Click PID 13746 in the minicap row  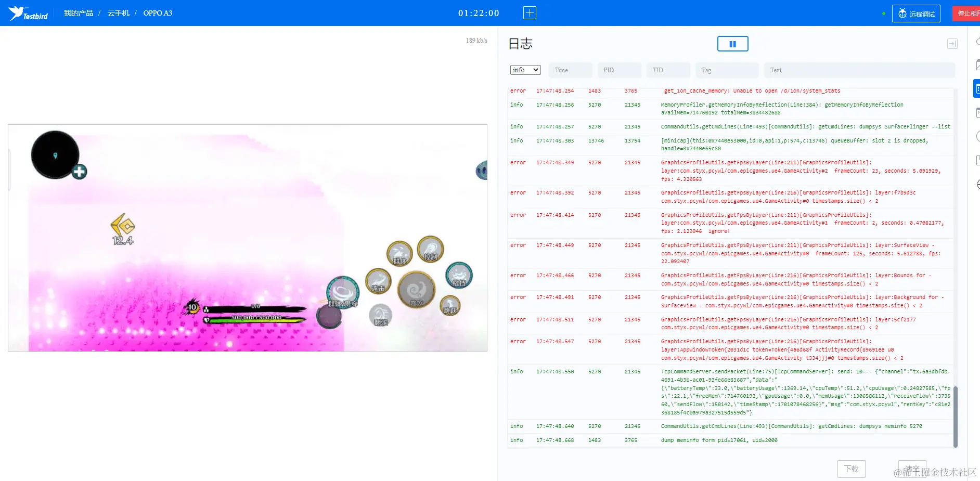coord(596,141)
